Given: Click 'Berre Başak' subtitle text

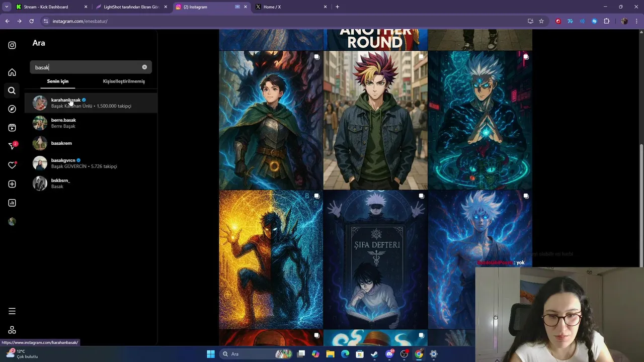Looking at the screenshot, I should 63,126.
